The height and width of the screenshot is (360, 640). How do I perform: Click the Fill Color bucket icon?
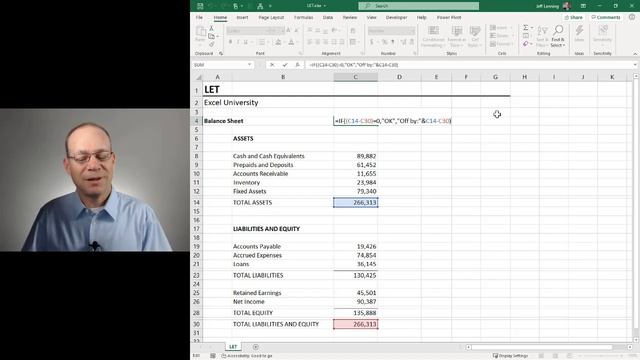pos(278,42)
